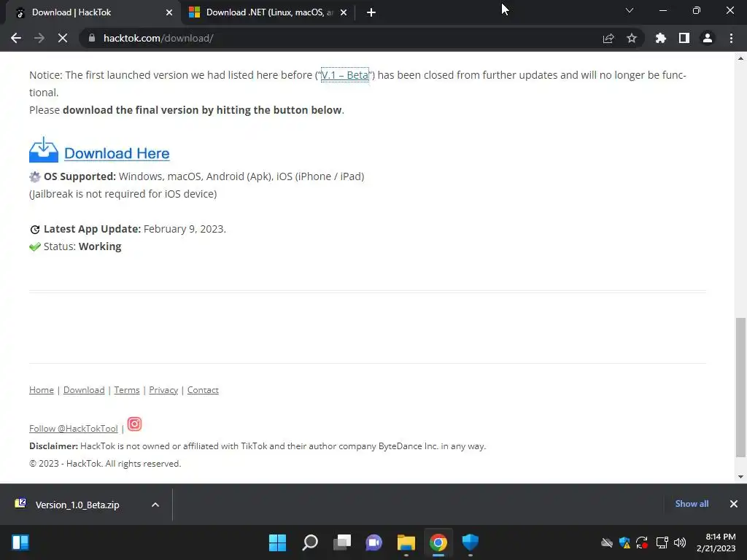Switch to Download .NET tab
The height and width of the screenshot is (560, 747).
click(268, 12)
